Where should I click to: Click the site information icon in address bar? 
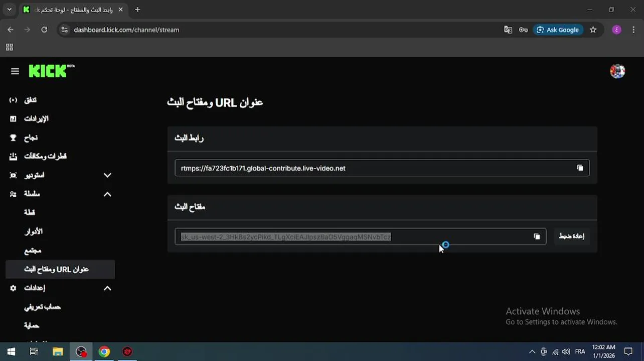(64, 30)
